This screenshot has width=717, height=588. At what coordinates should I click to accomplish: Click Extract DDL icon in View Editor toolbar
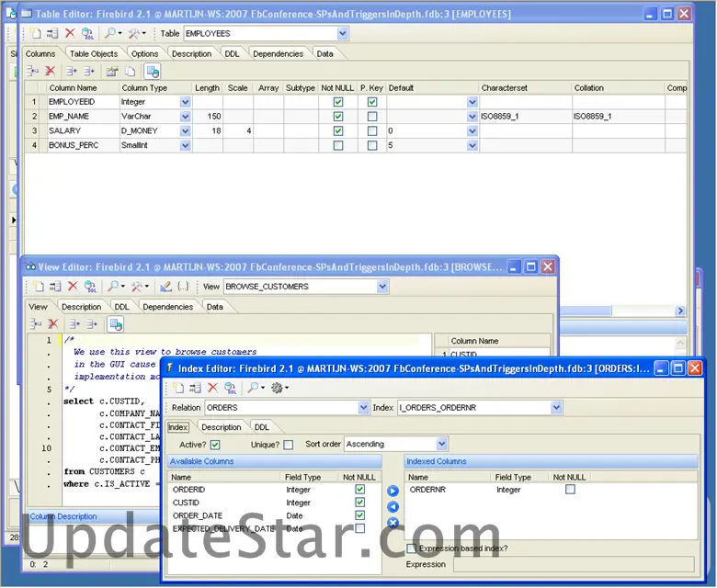[90, 287]
